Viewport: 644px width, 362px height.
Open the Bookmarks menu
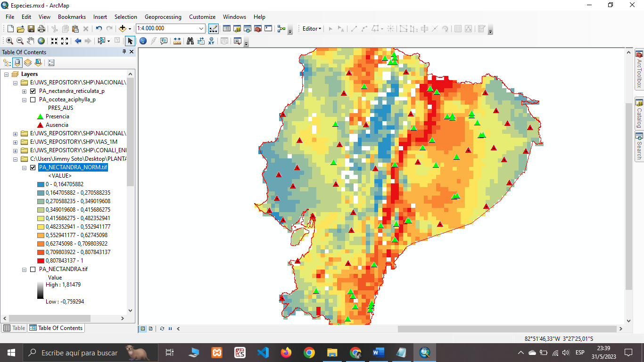point(72,16)
